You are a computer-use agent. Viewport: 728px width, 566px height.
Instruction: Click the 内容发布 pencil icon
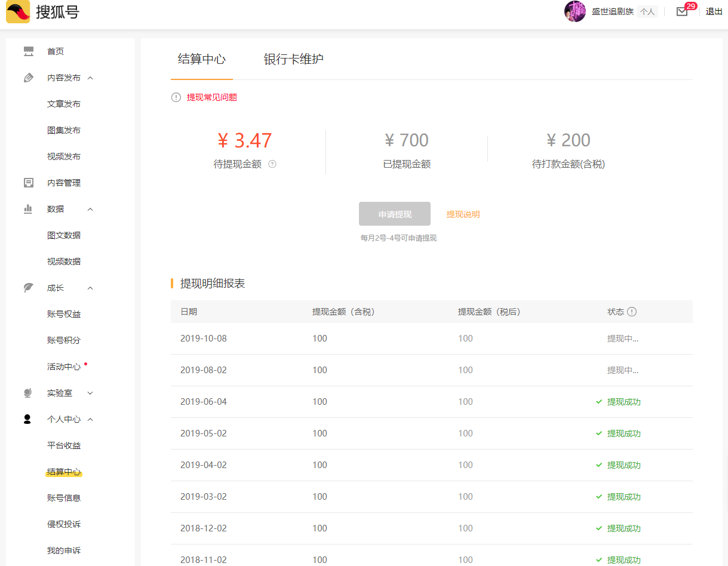click(29, 78)
